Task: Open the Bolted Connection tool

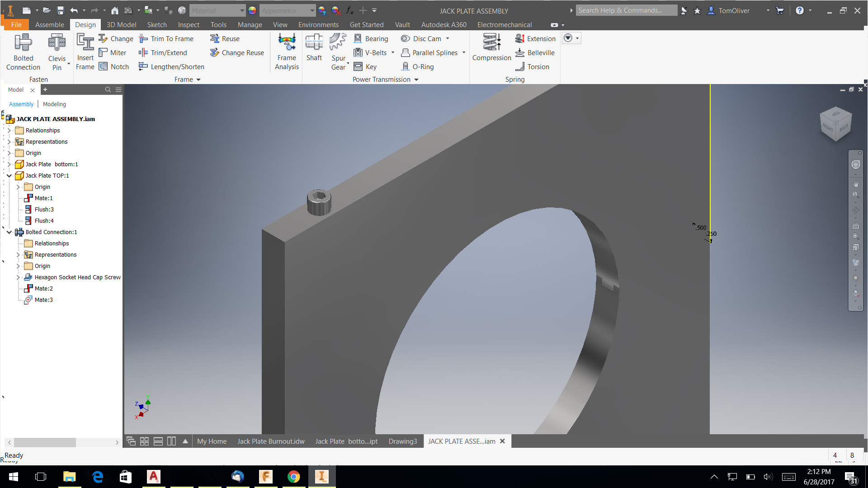Action: pyautogui.click(x=23, y=52)
